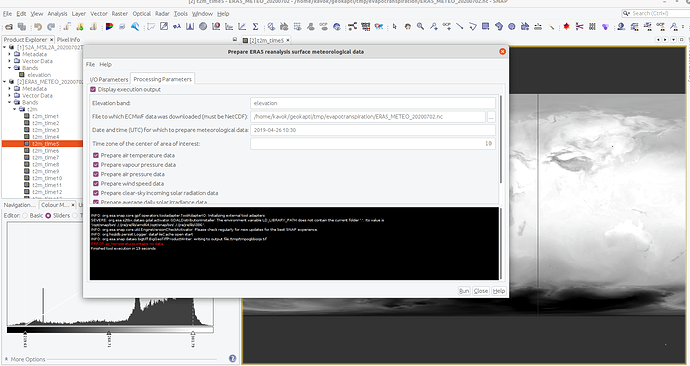The height and width of the screenshot is (366, 690).
Task: Uncheck Prepare wind speed data
Action: click(96, 183)
